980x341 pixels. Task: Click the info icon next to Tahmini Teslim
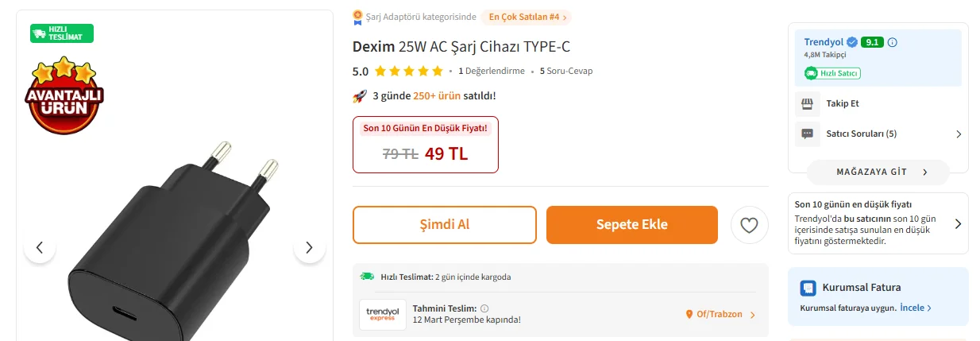pyautogui.click(x=484, y=308)
